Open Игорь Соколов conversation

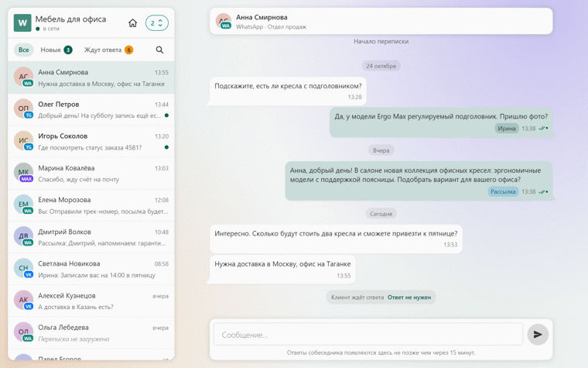point(91,142)
